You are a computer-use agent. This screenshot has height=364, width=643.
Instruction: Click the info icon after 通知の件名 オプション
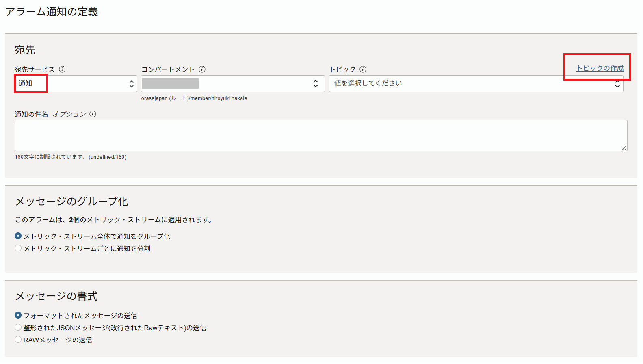tap(93, 114)
